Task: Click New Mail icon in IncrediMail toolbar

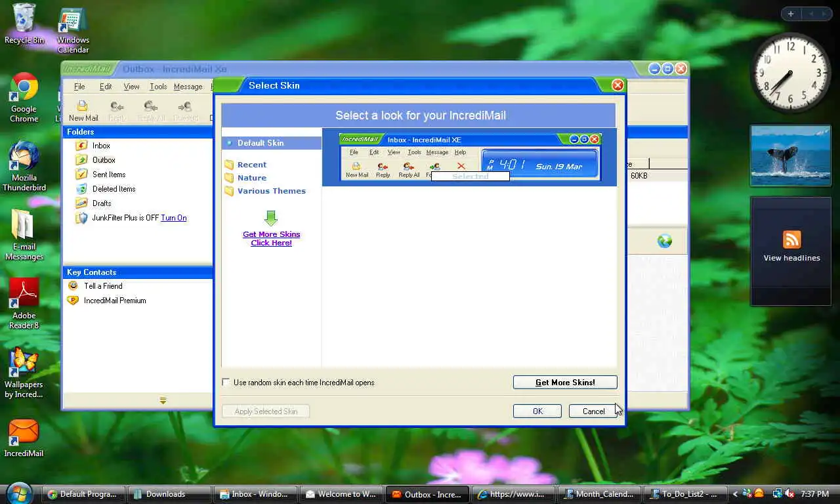Action: pyautogui.click(x=83, y=106)
